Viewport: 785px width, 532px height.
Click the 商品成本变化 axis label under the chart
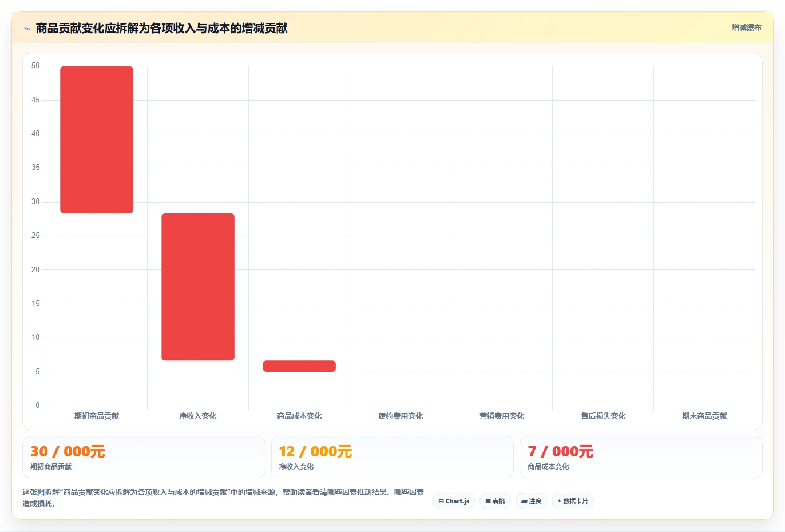(299, 416)
